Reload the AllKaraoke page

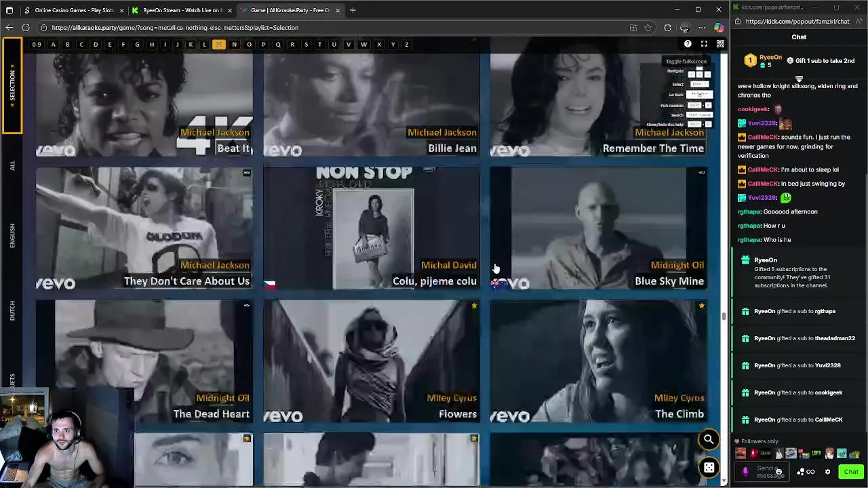26,28
